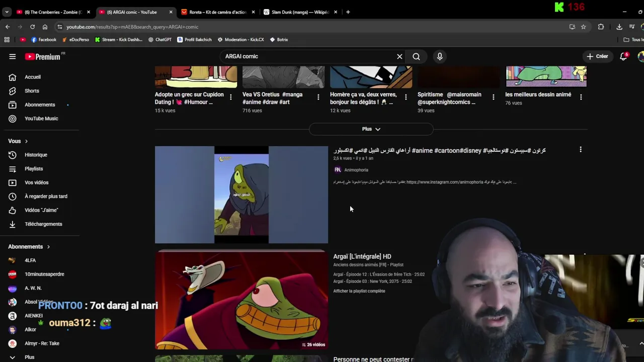The image size is (644, 362).
Task: Open the YouTube hamburger guide menu
Action: point(12,57)
